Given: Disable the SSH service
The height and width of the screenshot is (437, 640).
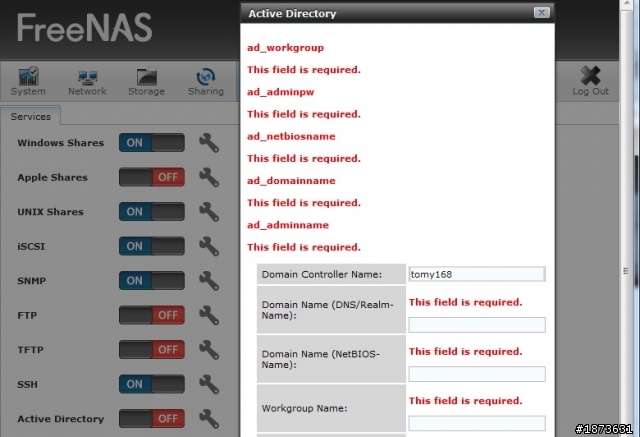Looking at the screenshot, I should point(152,384).
